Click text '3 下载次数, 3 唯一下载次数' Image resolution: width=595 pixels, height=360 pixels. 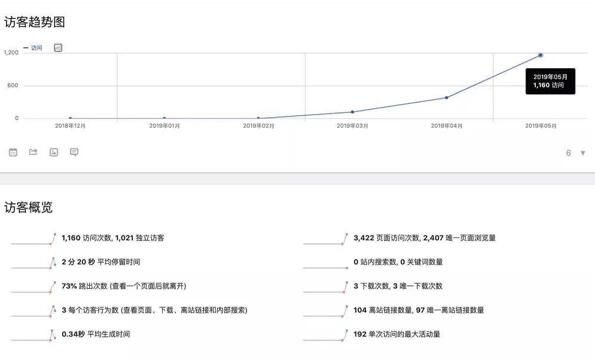[398, 286]
